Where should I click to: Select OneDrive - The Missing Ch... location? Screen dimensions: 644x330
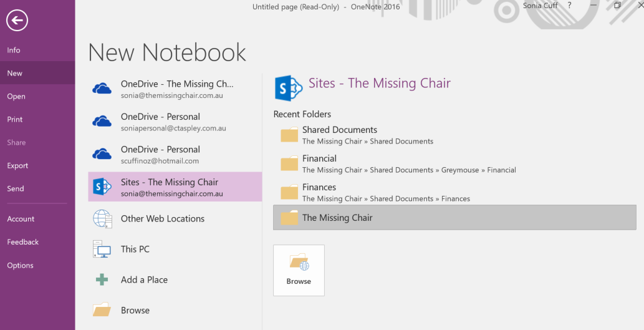coord(175,89)
